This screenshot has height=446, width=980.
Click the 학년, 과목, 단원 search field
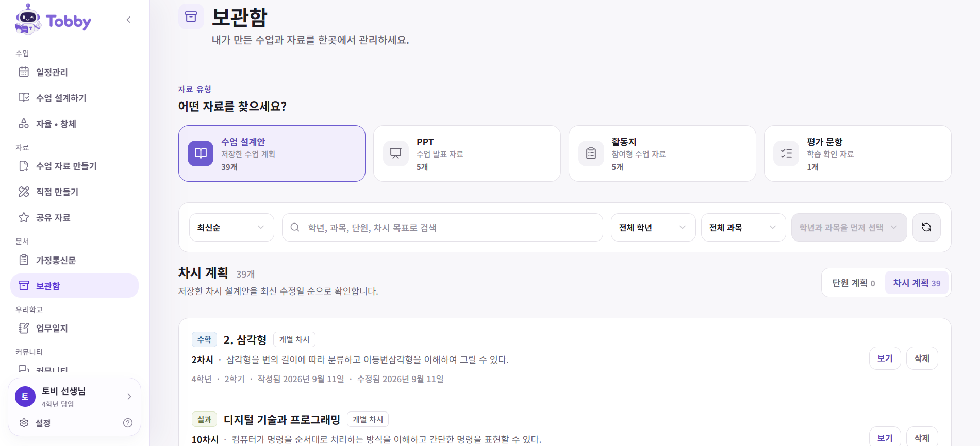click(442, 227)
